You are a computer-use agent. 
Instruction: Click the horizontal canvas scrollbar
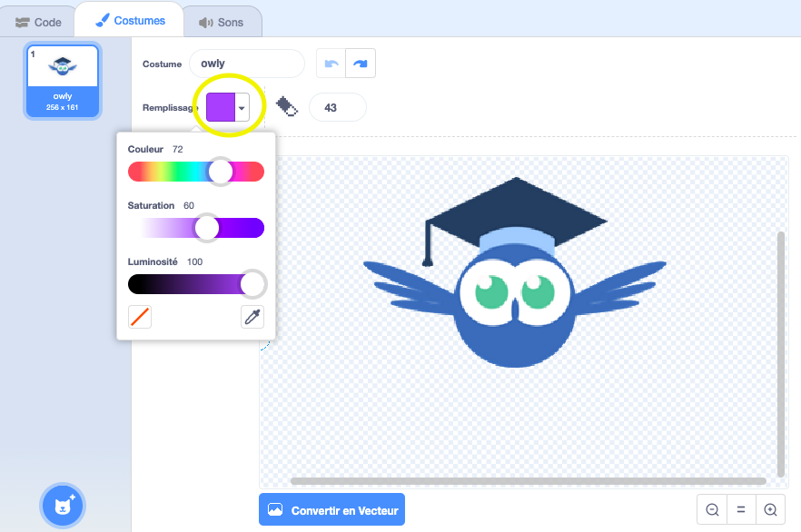(529, 481)
